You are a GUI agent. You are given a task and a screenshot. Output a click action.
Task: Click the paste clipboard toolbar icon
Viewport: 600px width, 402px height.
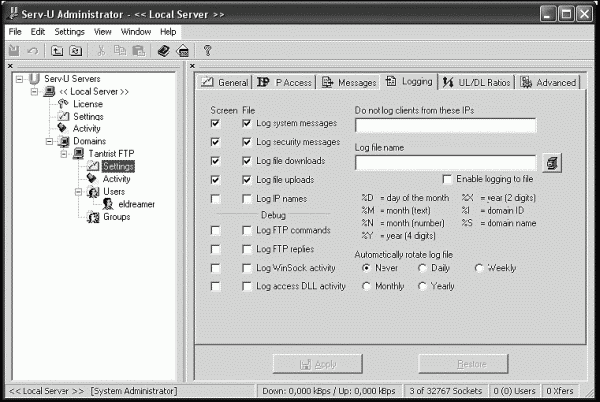point(139,50)
